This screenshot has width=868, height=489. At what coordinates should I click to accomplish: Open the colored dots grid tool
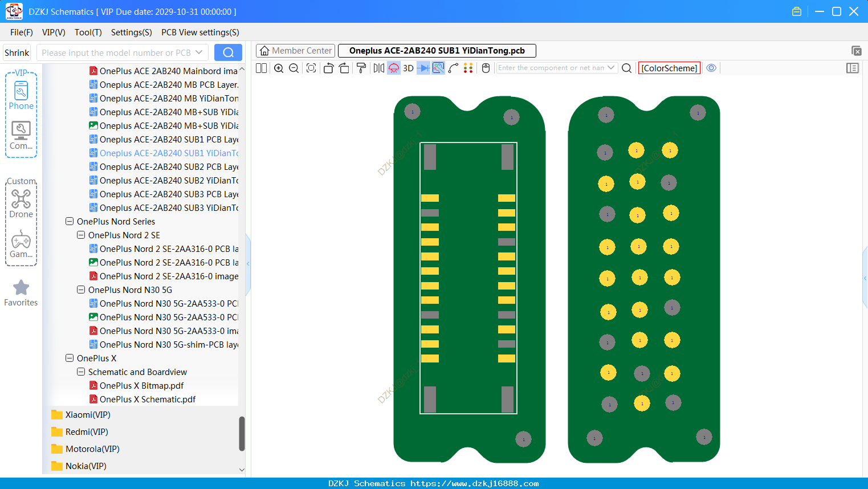(x=468, y=68)
